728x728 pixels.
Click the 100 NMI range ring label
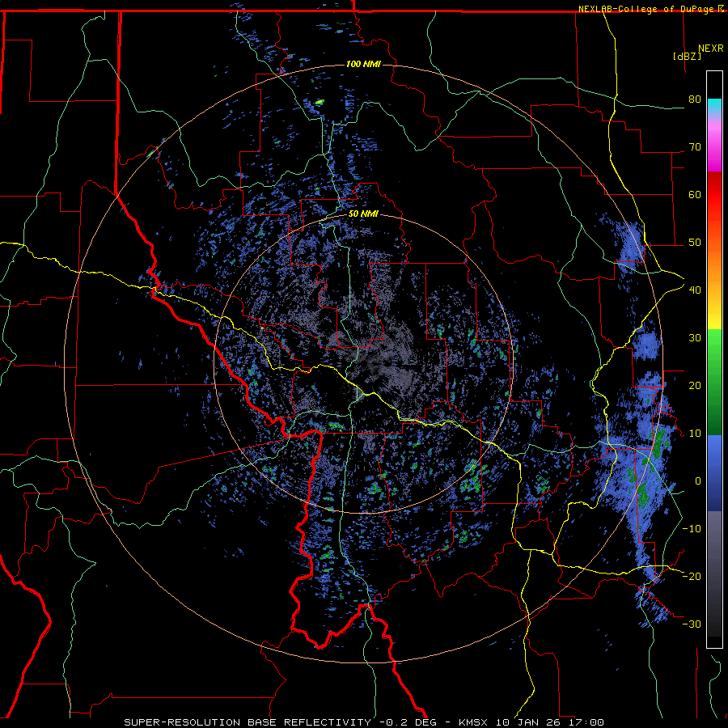pyautogui.click(x=363, y=64)
